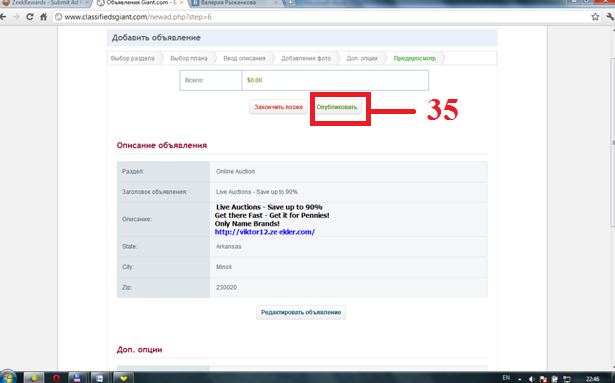This screenshot has height=383, width=615.
Task: Click the taskbar clock 22:46
Action: click(592, 379)
